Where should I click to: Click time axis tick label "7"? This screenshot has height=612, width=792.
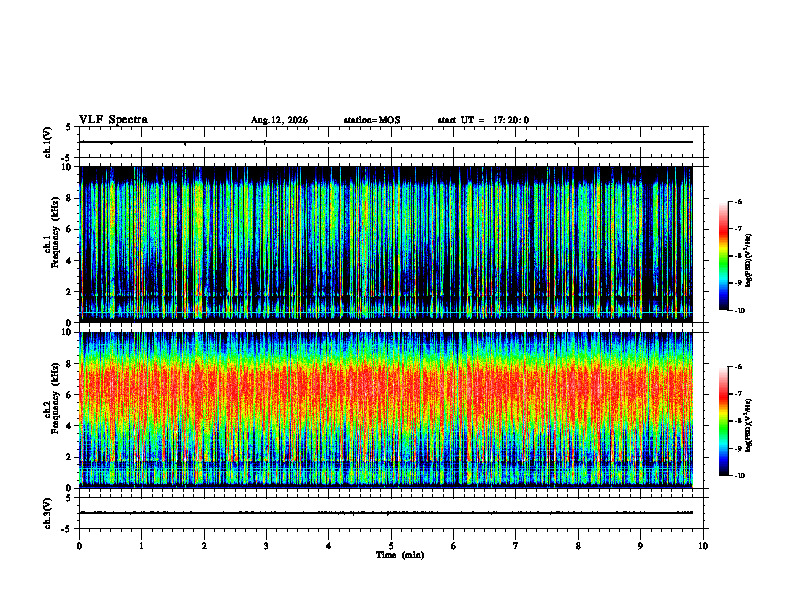(x=516, y=546)
